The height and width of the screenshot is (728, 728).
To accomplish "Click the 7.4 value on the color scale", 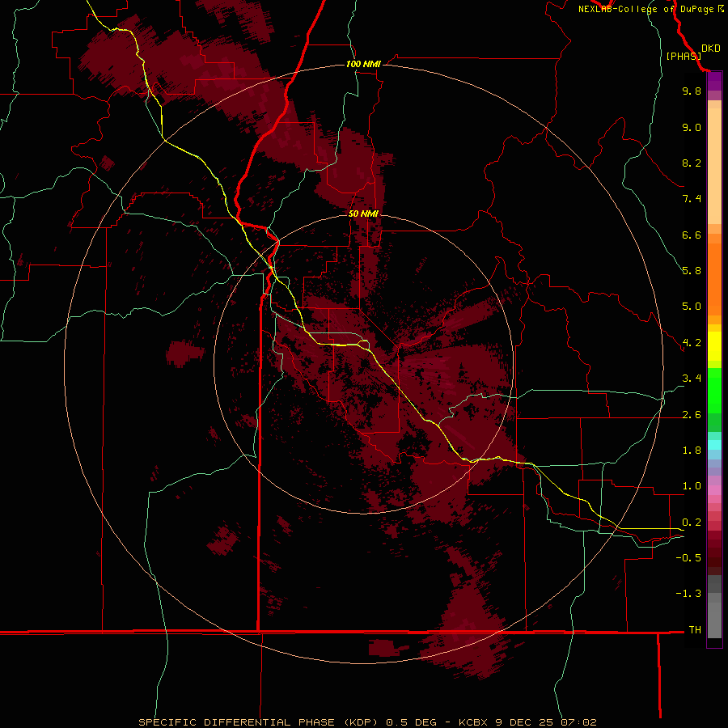I will pyautogui.click(x=692, y=199).
